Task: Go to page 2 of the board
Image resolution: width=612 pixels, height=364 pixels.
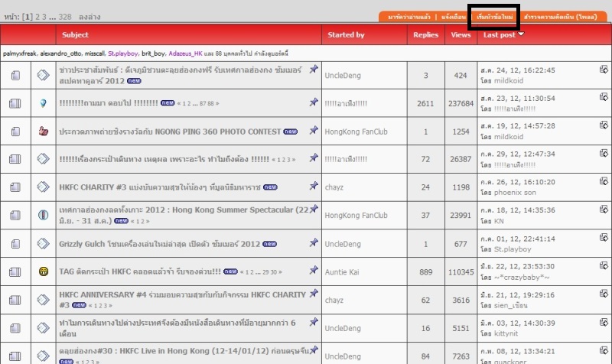Action: pos(37,17)
